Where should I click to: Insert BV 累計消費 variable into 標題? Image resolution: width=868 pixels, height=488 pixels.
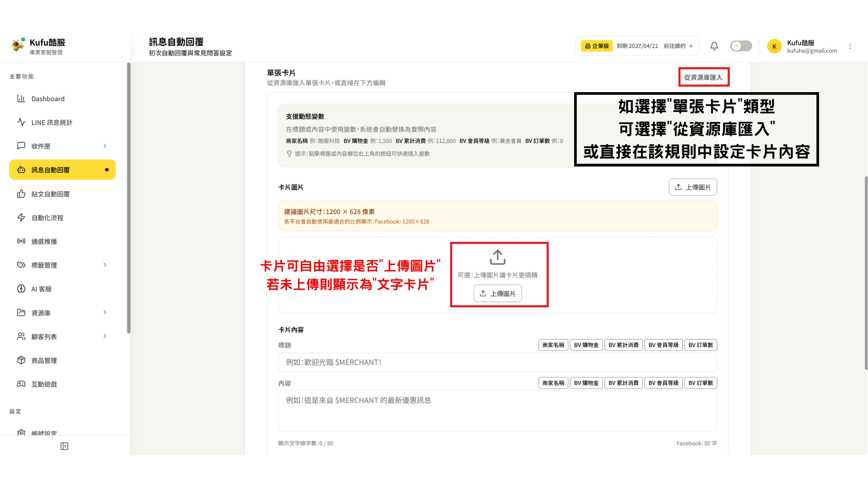(623, 345)
